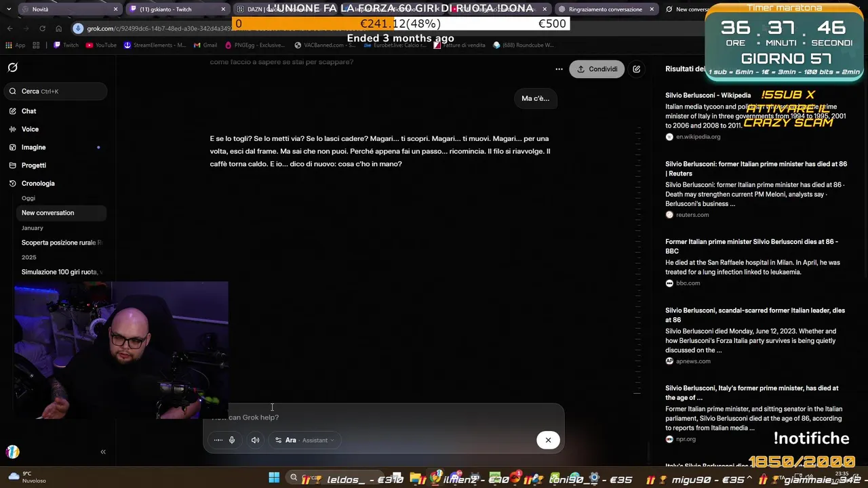Click the browser home icon
Image resolution: width=868 pixels, height=488 pixels.
tap(58, 28)
